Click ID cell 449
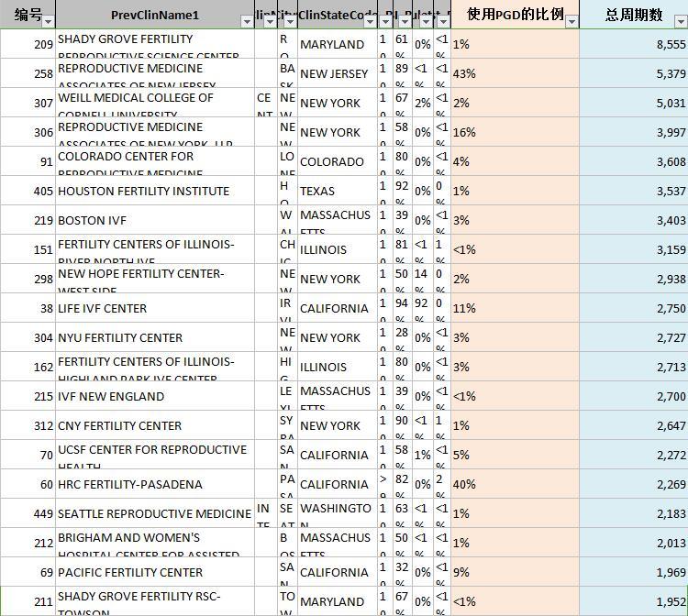This screenshot has height=616, width=688. (x=28, y=513)
